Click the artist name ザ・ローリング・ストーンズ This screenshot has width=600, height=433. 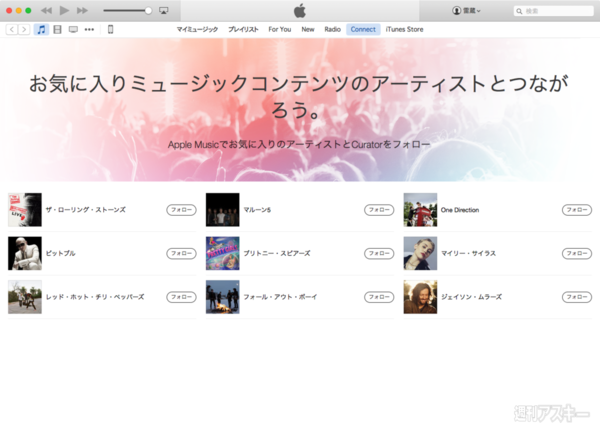tap(86, 210)
